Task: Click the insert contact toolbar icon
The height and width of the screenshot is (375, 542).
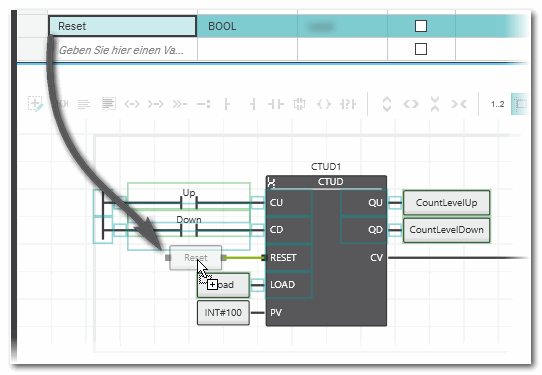Action: [x=275, y=104]
